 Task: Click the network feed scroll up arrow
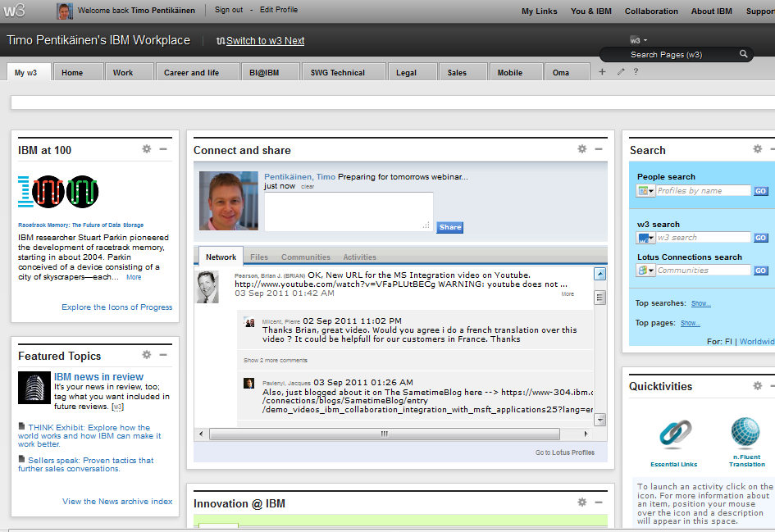click(x=599, y=274)
